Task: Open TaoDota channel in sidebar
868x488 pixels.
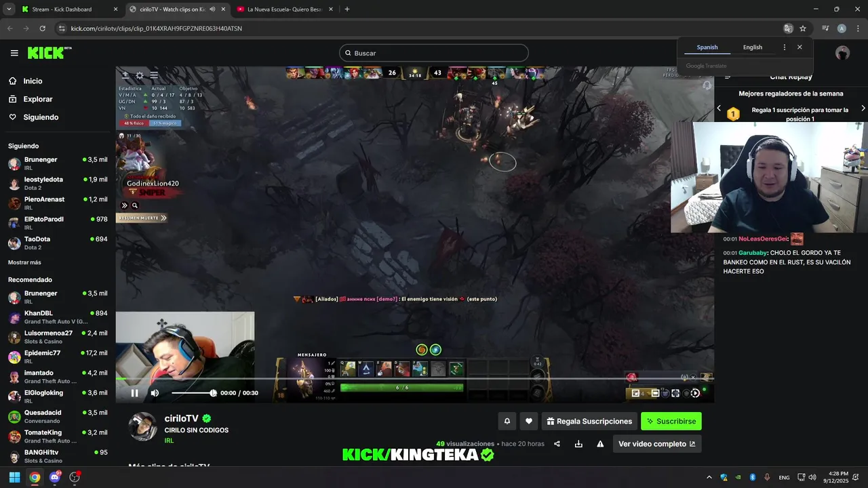Action: pyautogui.click(x=58, y=243)
